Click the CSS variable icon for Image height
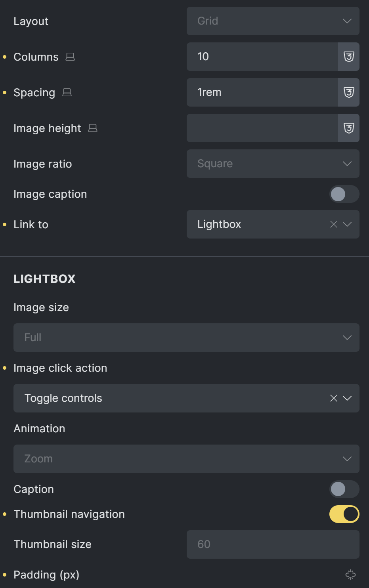 tap(349, 128)
